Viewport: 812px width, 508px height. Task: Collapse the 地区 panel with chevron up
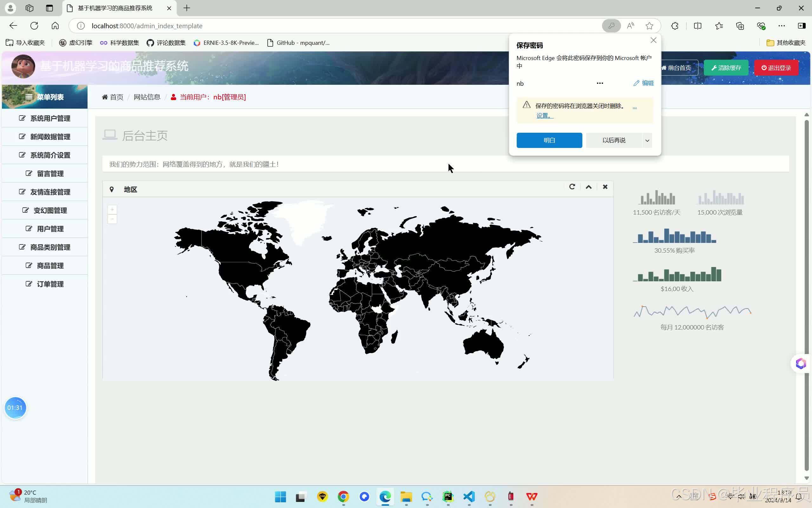(588, 187)
